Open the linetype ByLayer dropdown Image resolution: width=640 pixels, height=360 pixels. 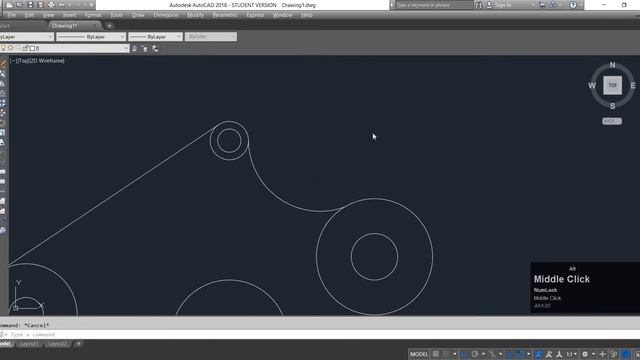(122, 37)
